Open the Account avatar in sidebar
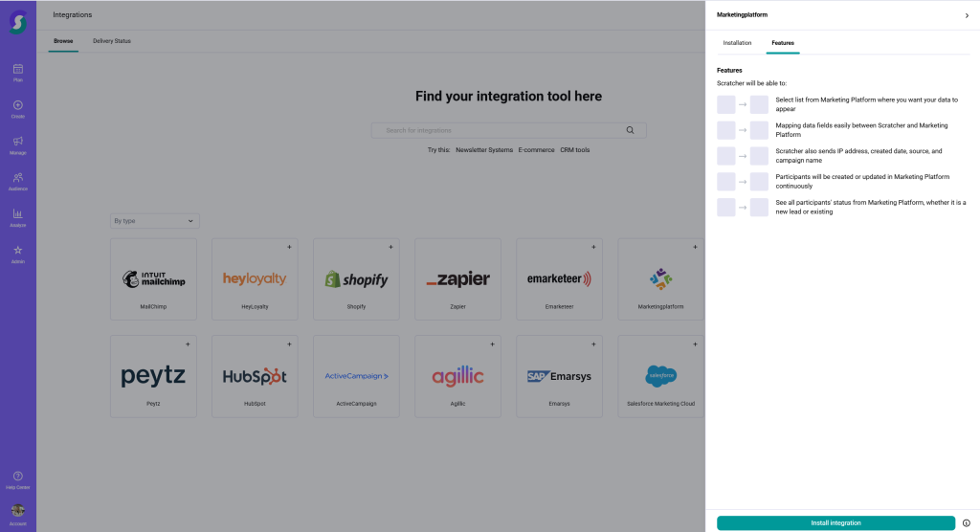The image size is (980, 532). tap(18, 512)
